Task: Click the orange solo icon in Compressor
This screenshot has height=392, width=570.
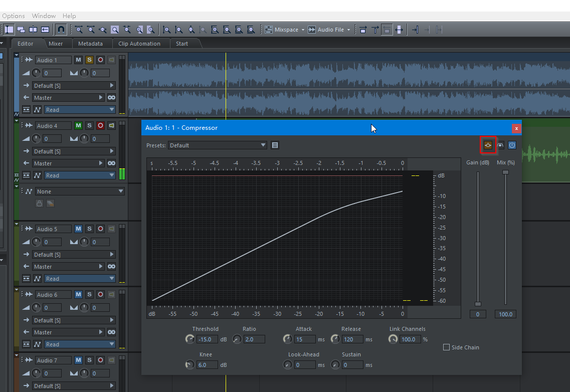Action: [x=488, y=145]
